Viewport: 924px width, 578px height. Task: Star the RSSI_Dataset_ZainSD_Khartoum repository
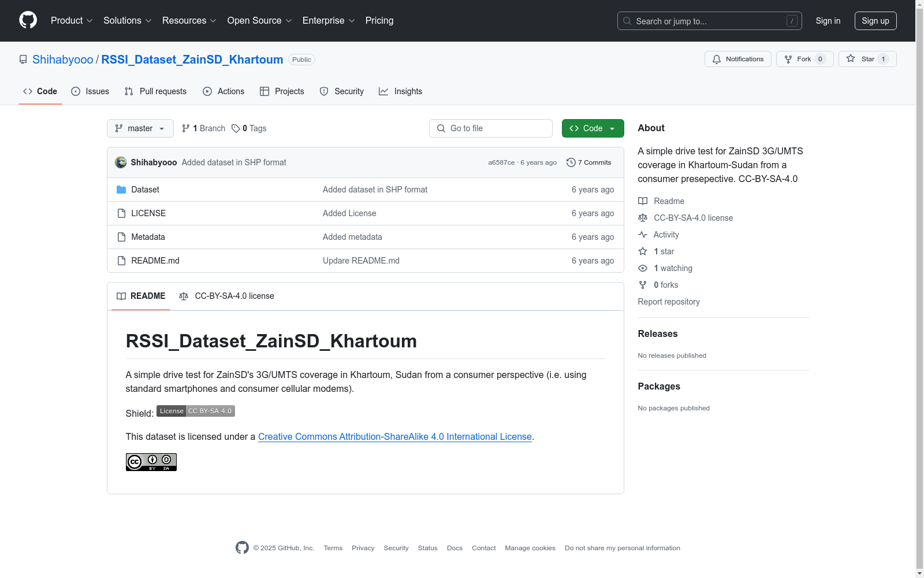coord(867,59)
